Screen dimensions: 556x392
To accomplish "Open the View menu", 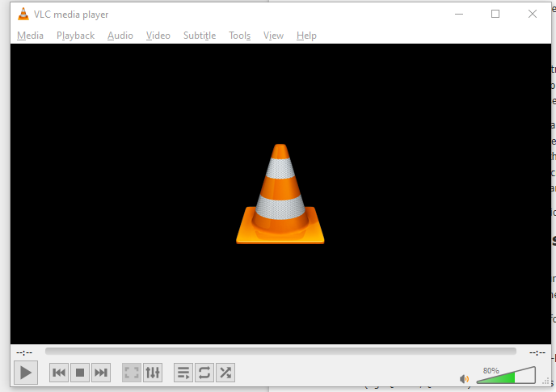I will tap(273, 36).
